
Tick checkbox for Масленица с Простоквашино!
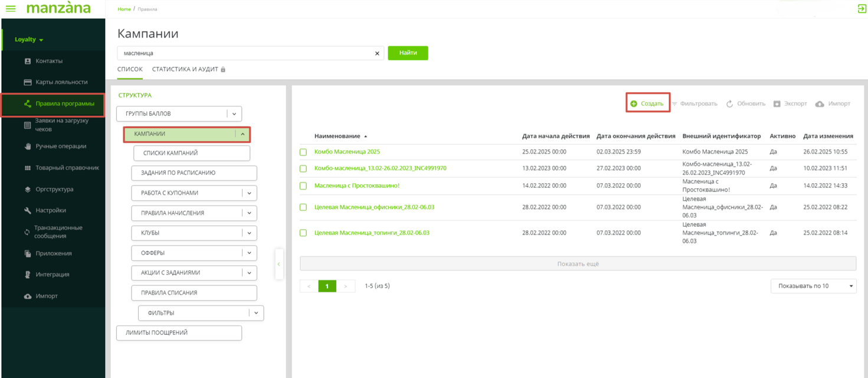coord(303,186)
